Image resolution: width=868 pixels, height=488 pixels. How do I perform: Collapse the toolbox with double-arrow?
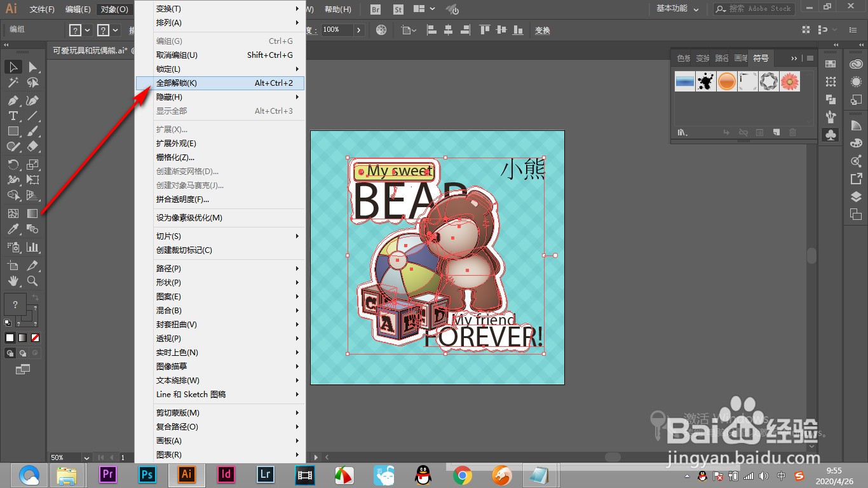click(x=6, y=46)
